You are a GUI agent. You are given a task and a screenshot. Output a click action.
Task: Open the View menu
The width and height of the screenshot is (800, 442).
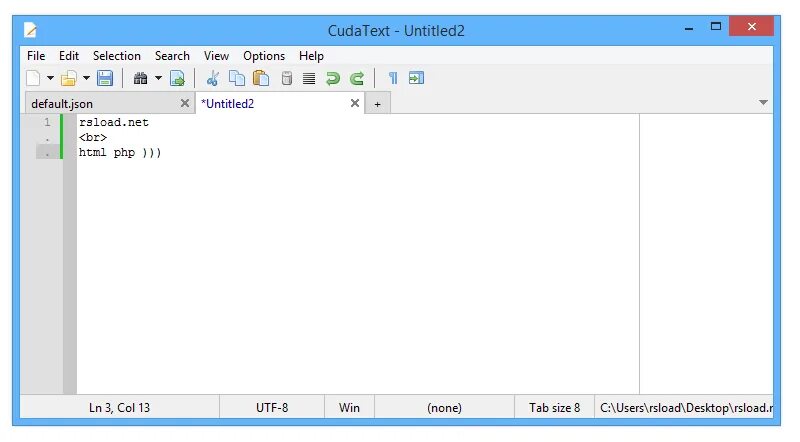216,56
